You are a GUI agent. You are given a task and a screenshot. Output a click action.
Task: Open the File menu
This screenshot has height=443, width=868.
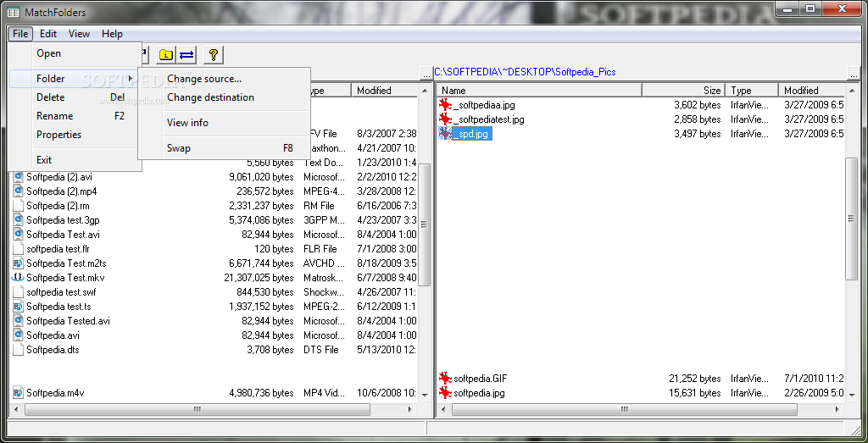click(x=20, y=34)
